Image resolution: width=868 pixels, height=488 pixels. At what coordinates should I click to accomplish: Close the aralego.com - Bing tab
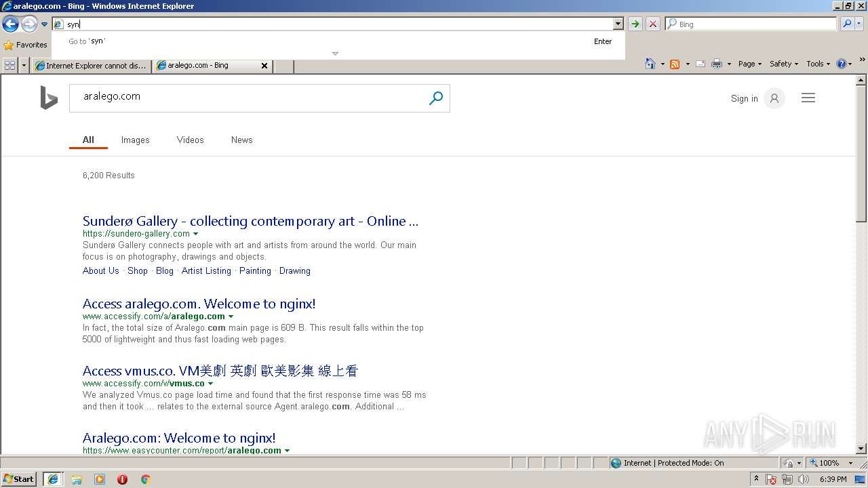[264, 66]
